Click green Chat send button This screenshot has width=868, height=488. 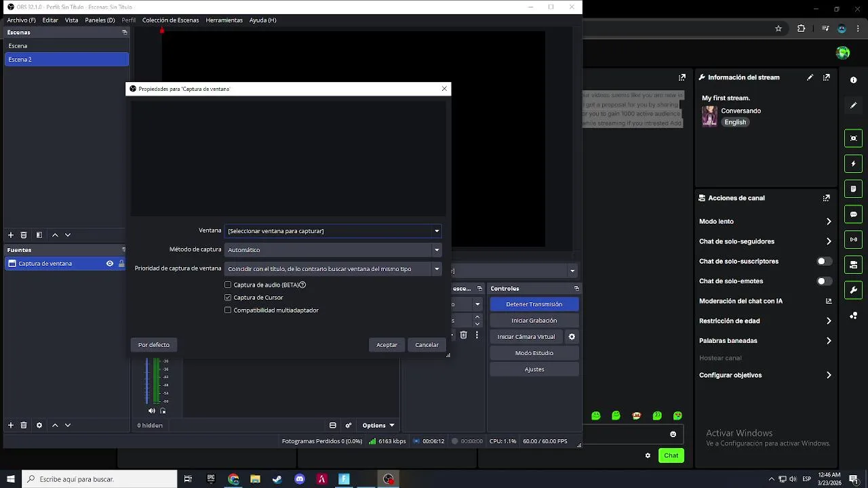pyautogui.click(x=671, y=455)
